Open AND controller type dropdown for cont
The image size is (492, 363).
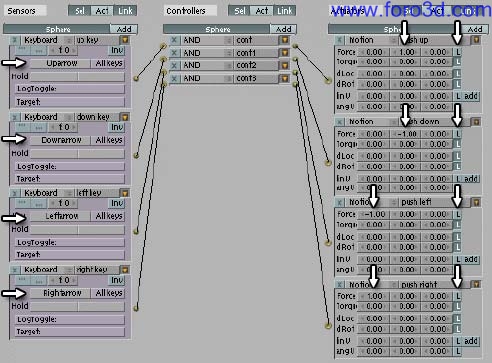point(206,40)
